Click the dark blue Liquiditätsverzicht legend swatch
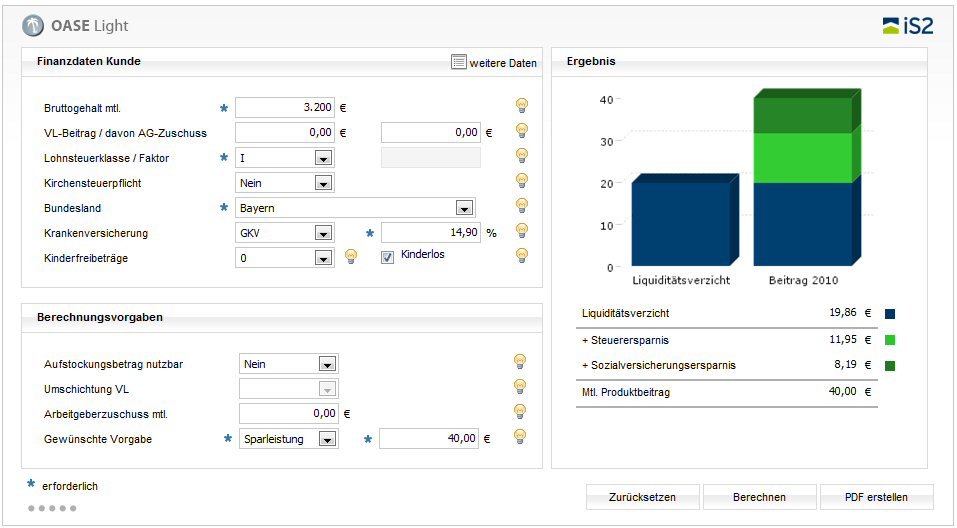Viewport: 957px width, 528px height. 890,314
